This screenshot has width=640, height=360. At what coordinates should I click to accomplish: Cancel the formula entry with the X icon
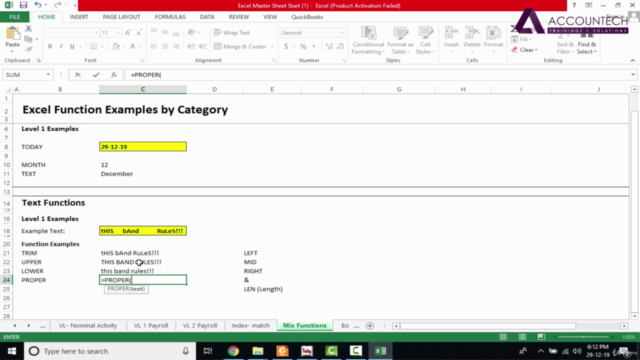click(78, 75)
